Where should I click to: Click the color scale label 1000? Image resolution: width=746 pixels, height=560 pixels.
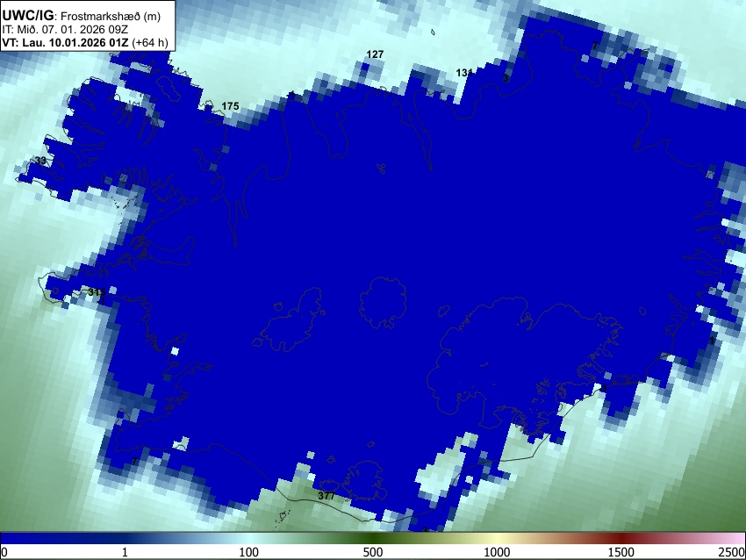[497, 552]
